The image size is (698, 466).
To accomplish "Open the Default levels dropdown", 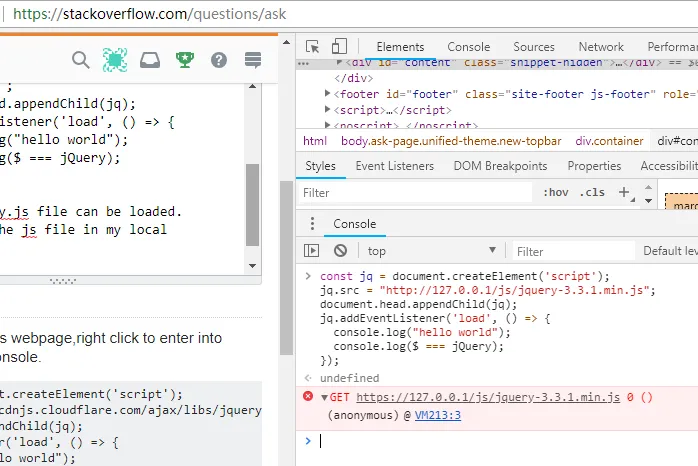I will [670, 251].
